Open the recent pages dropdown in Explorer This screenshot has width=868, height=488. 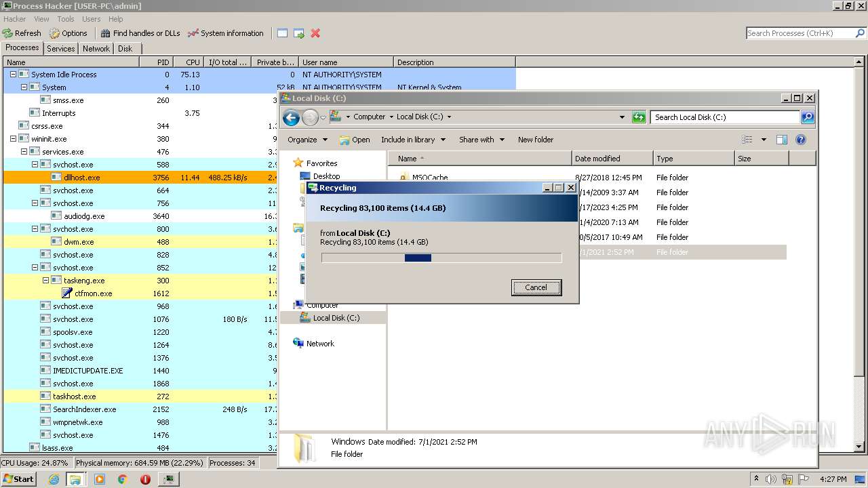[x=323, y=117]
